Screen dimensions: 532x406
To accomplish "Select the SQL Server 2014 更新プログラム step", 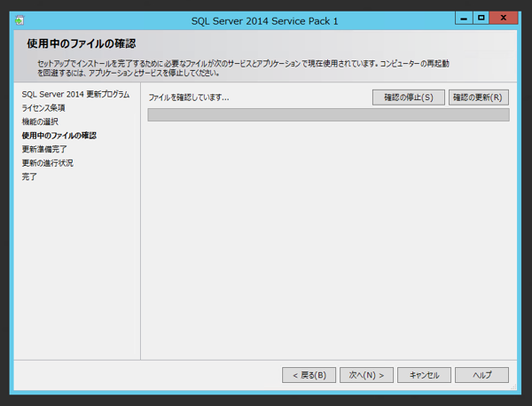I will click(75, 94).
